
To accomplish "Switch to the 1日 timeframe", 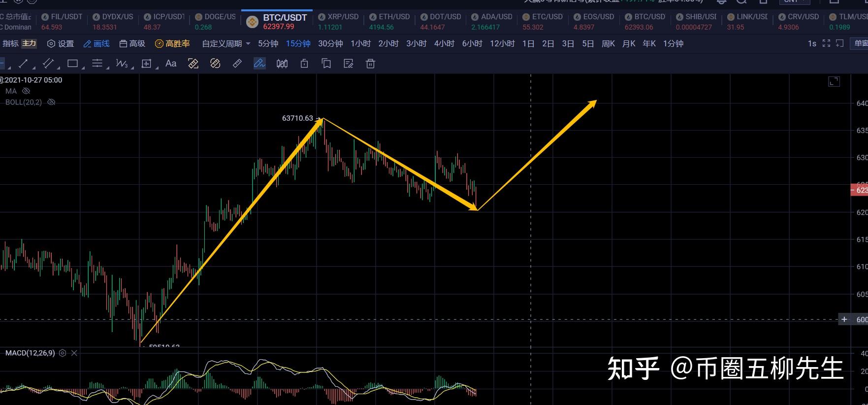I will point(528,44).
